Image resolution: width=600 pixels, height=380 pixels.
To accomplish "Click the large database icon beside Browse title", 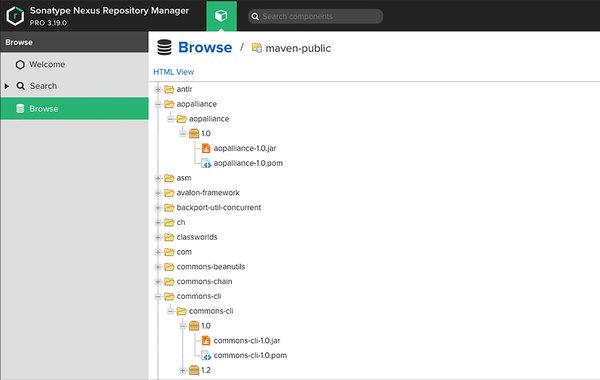I will click(x=165, y=48).
